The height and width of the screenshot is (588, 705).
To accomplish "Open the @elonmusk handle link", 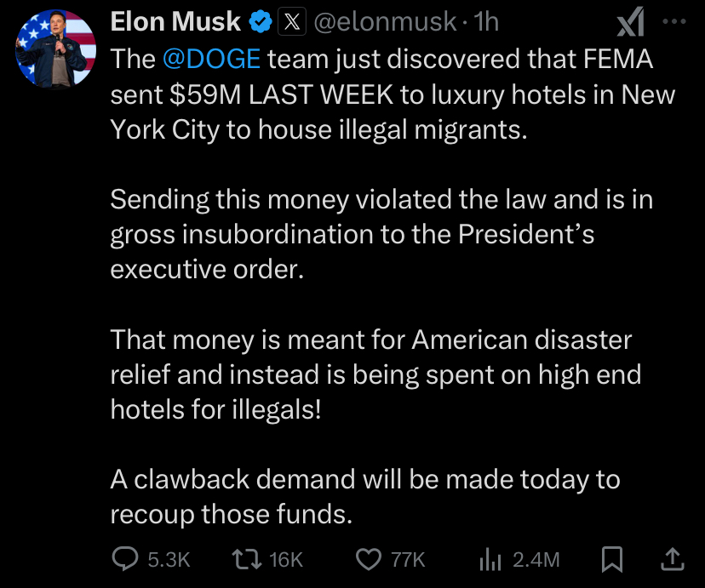I will click(385, 22).
